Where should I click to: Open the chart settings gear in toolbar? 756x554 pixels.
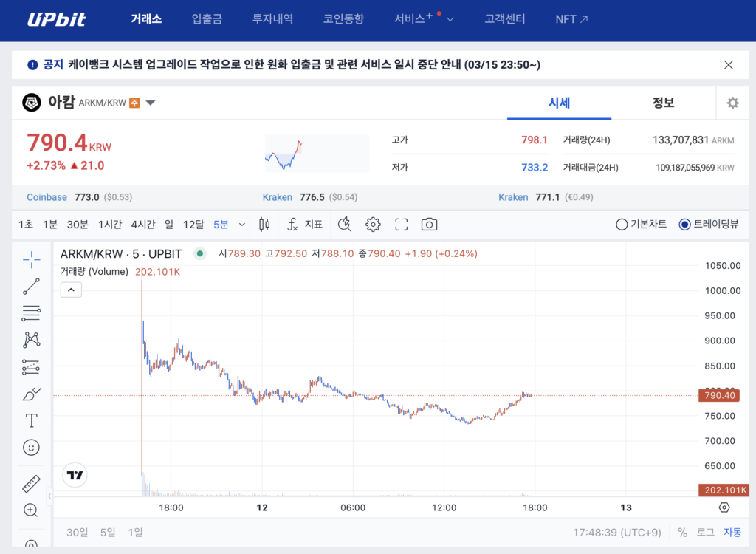(373, 225)
